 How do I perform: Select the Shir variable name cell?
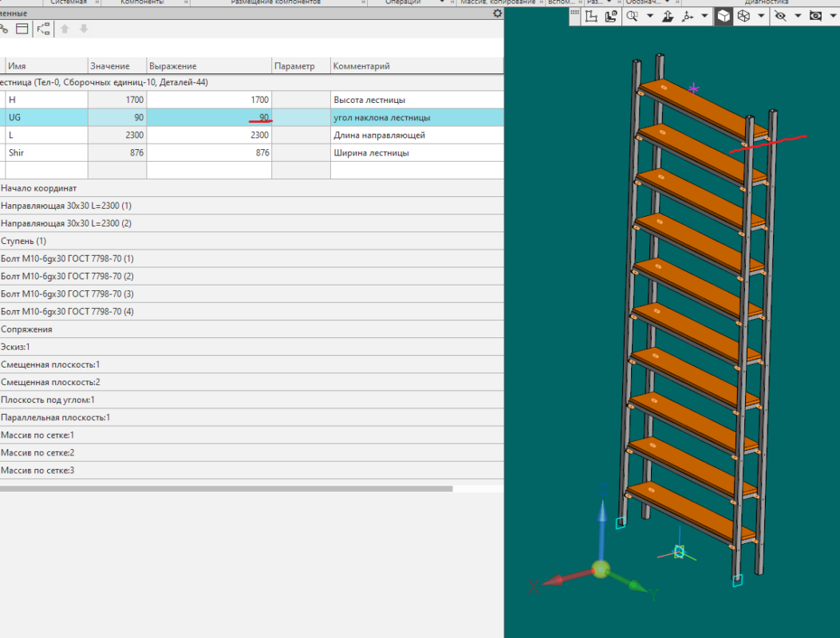pyautogui.click(x=46, y=152)
